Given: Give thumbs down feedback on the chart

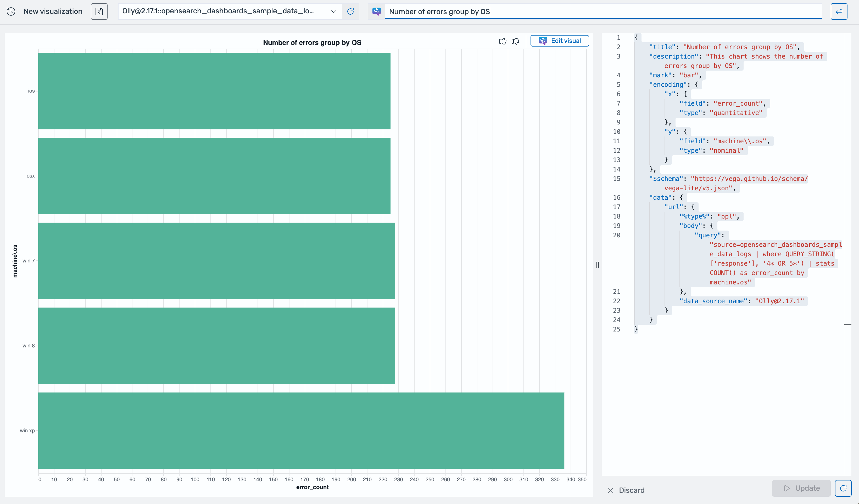Looking at the screenshot, I should (515, 41).
